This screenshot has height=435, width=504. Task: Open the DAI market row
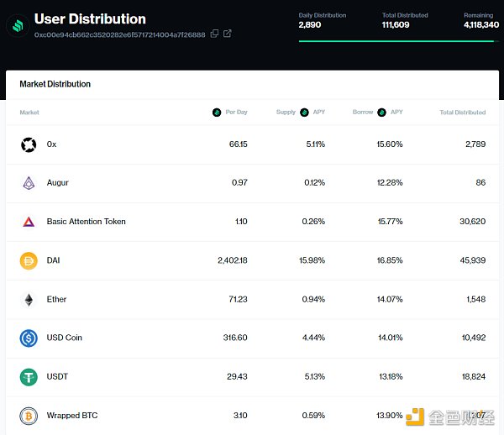pyautogui.click(x=252, y=260)
